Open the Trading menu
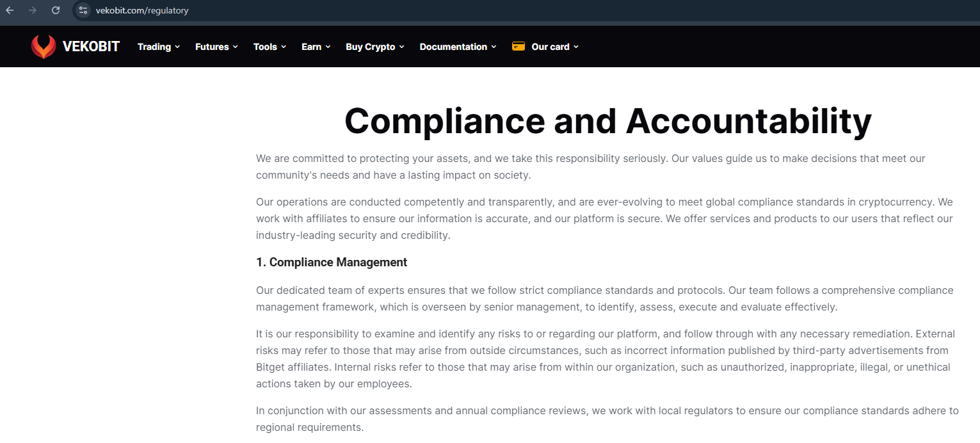Image resolution: width=980 pixels, height=443 pixels. coord(154,47)
